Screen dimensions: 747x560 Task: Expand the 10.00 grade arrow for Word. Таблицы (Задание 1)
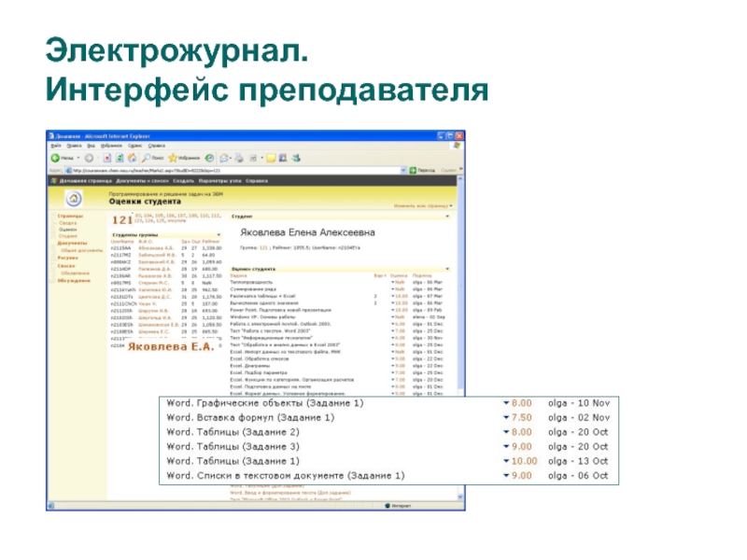[507, 461]
